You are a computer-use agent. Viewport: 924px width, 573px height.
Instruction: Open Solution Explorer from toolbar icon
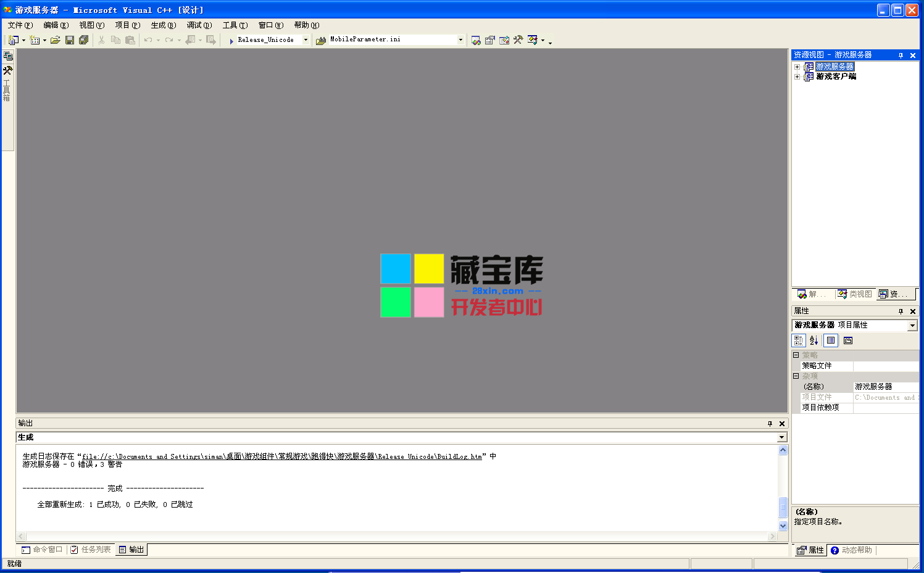click(x=476, y=40)
